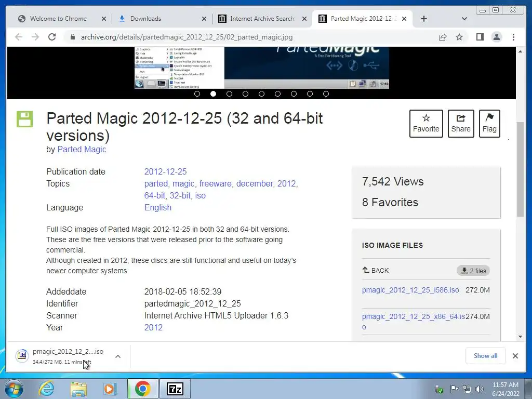Go BACK in ISO image files list
The image size is (532, 399).
pos(376,270)
